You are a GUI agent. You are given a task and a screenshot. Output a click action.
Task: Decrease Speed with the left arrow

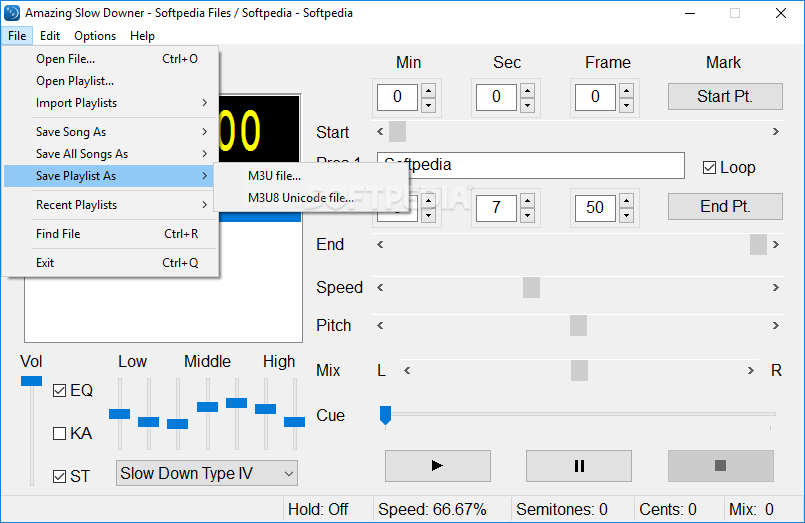click(380, 287)
